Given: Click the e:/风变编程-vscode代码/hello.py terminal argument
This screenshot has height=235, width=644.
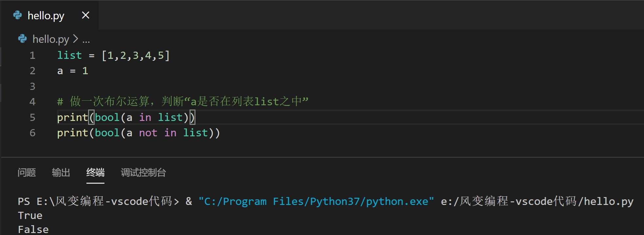Looking at the screenshot, I should [x=537, y=201].
